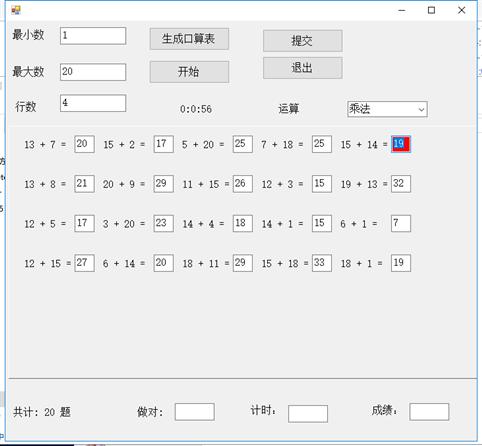Click the 成绩 score field
Viewport: 482px width, 446px height.
click(x=429, y=412)
